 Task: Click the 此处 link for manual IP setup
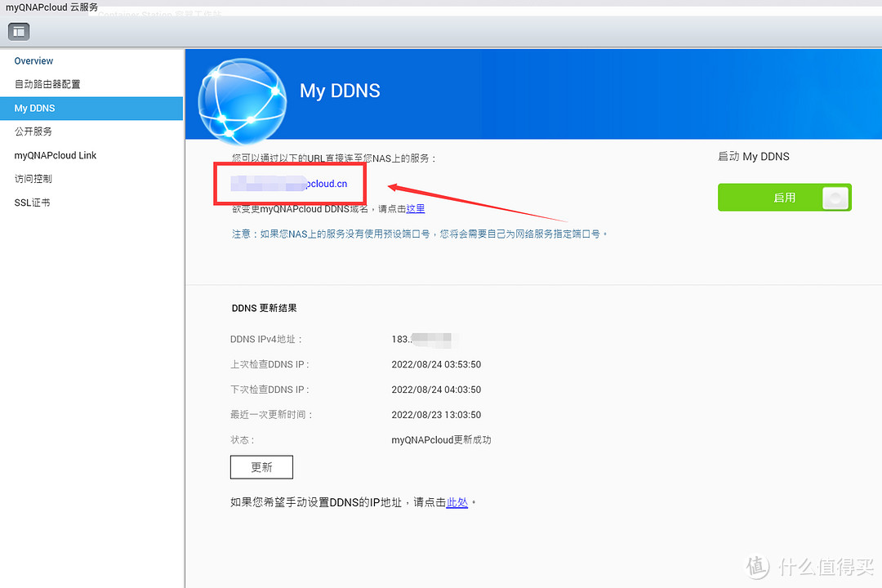click(457, 502)
